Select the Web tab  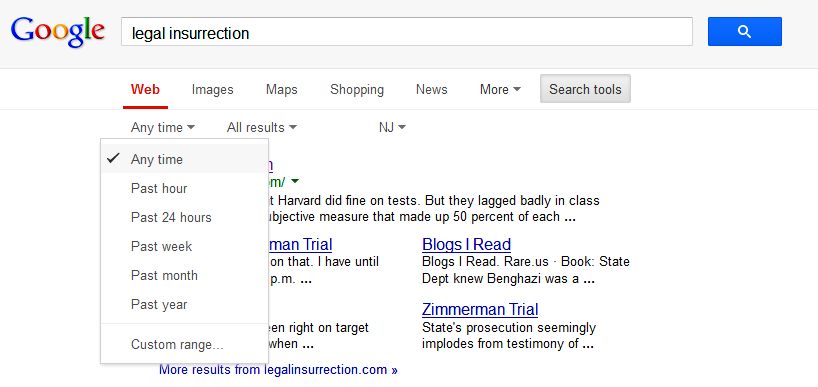click(146, 90)
